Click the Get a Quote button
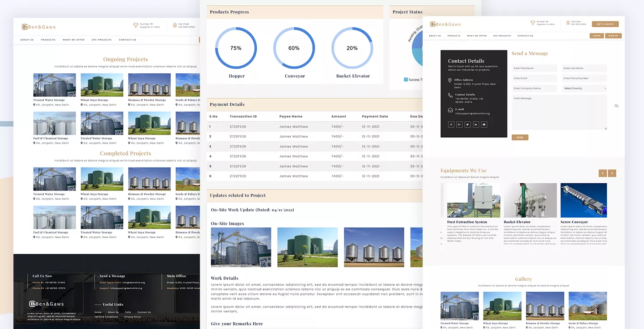This screenshot has width=644, height=329. coord(605,24)
